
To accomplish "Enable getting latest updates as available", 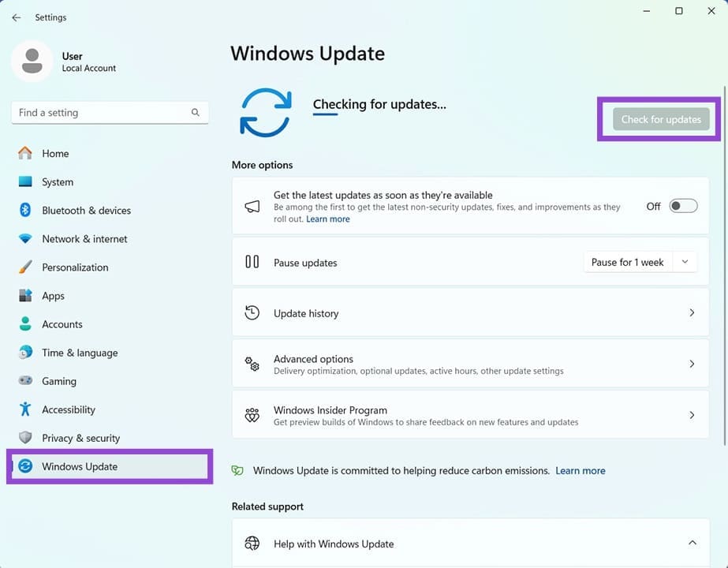I will [x=682, y=205].
